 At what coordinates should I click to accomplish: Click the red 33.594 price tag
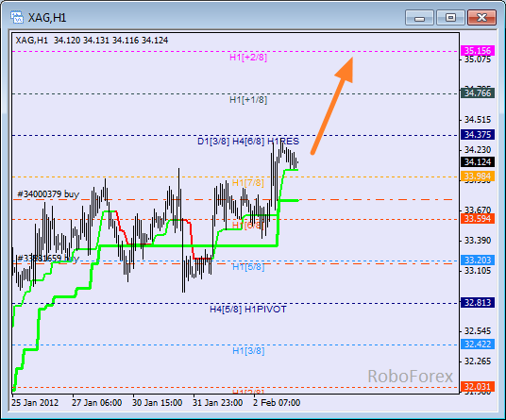pyautogui.click(x=478, y=218)
